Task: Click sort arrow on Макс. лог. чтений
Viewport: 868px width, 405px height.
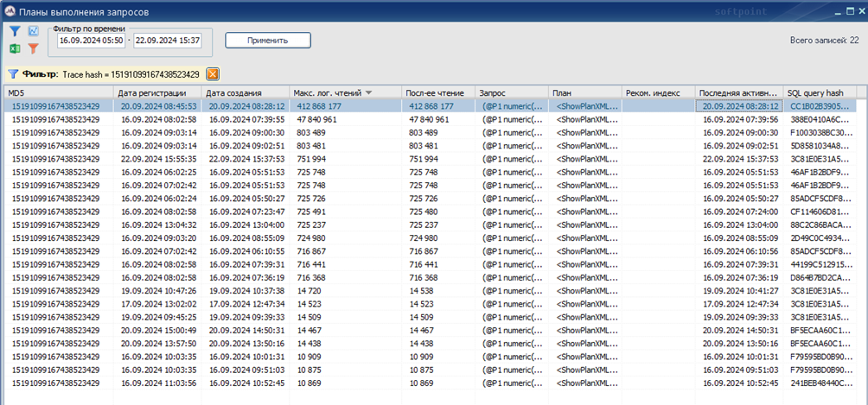Action: click(x=369, y=92)
